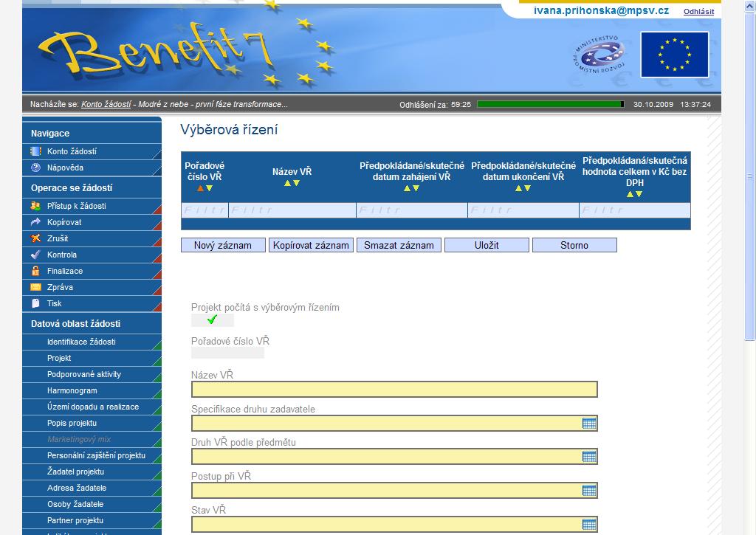Click the Operace se žádostí sidebar header
The height and width of the screenshot is (535, 756).
pos(72,188)
